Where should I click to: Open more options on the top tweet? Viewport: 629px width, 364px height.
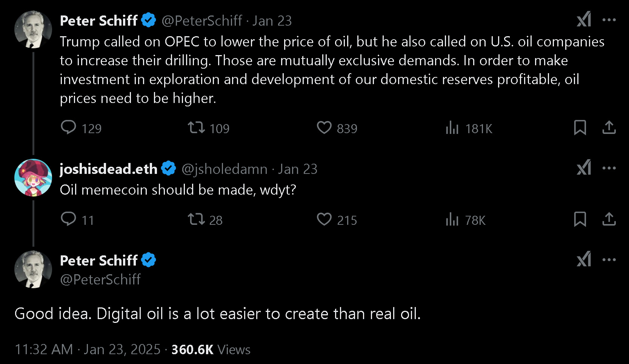coord(609,20)
